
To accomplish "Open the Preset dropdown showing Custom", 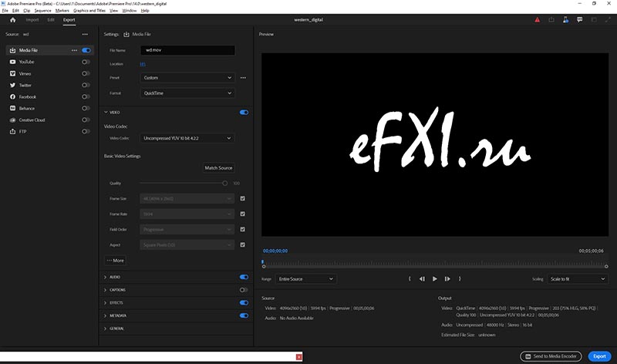I will [187, 78].
